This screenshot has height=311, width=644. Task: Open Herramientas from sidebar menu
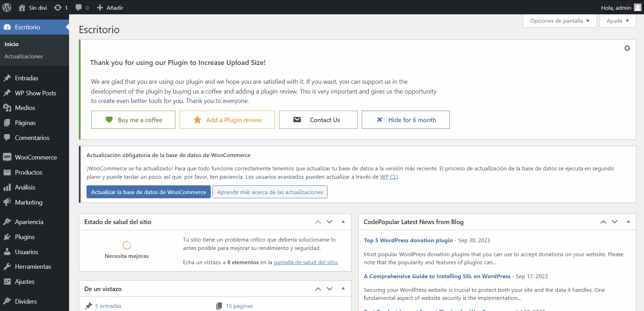[x=33, y=267]
